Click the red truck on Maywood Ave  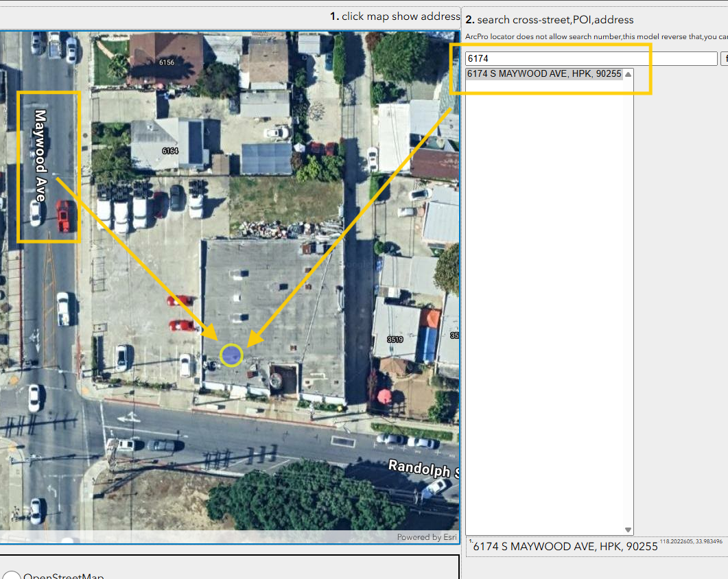63,216
